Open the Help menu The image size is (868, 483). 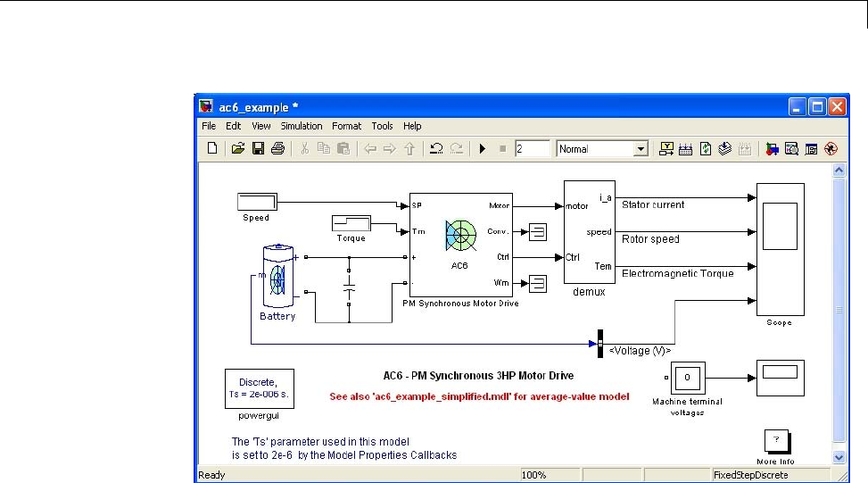[x=412, y=126]
